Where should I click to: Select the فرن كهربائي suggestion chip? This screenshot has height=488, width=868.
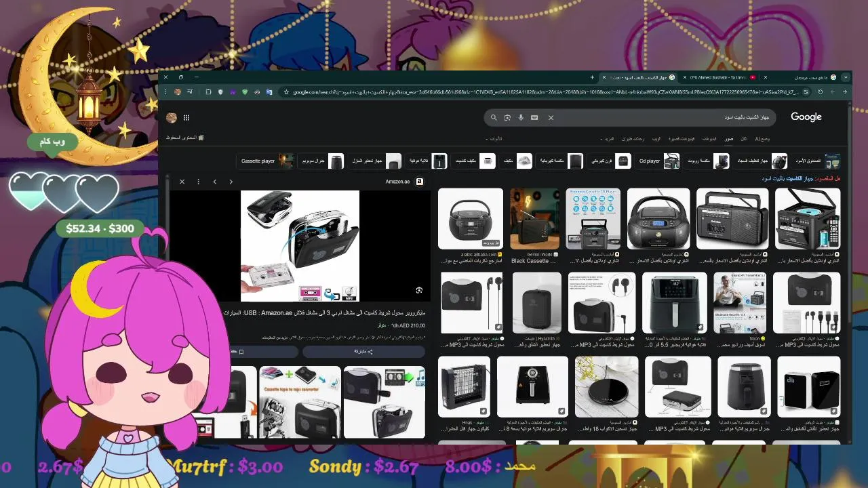610,161
